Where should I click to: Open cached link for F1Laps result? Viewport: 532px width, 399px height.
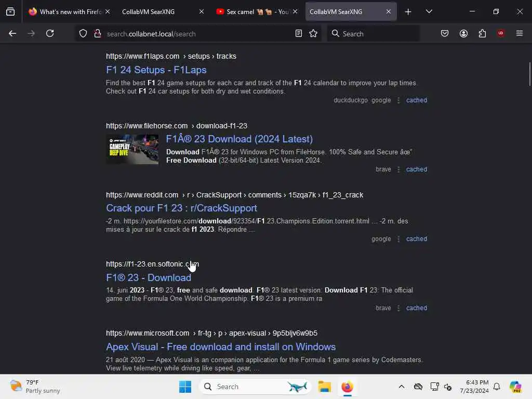(417, 100)
